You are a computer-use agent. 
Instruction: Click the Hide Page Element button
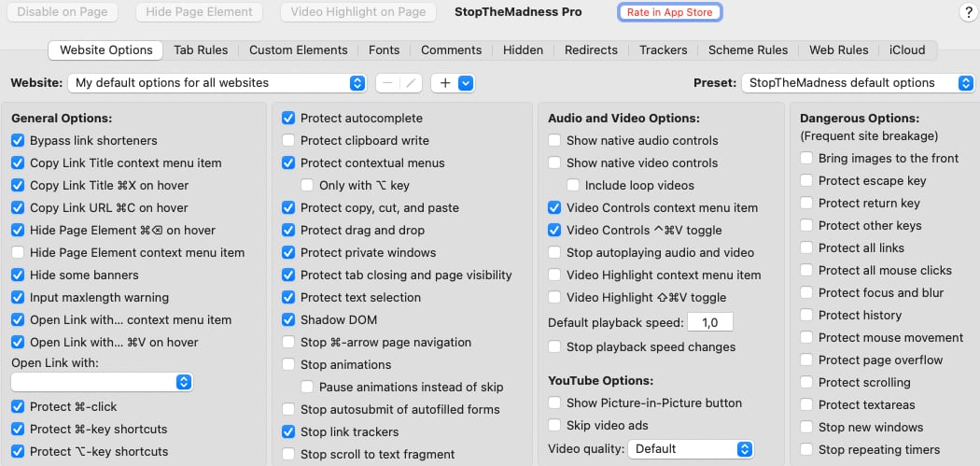pyautogui.click(x=199, y=12)
